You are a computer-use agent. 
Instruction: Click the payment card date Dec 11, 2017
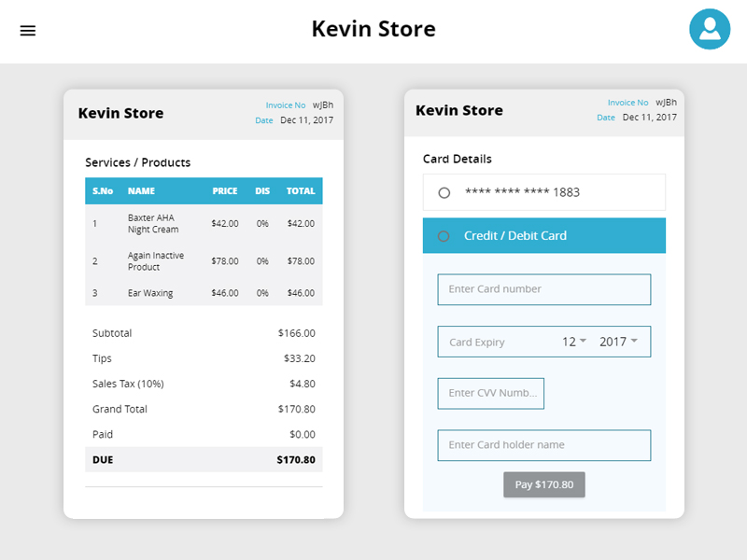tap(650, 118)
